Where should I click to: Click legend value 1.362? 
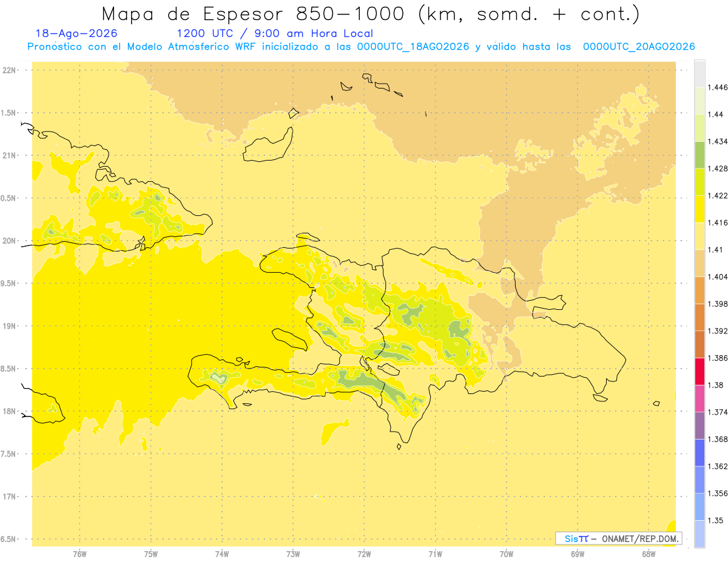[x=719, y=466]
